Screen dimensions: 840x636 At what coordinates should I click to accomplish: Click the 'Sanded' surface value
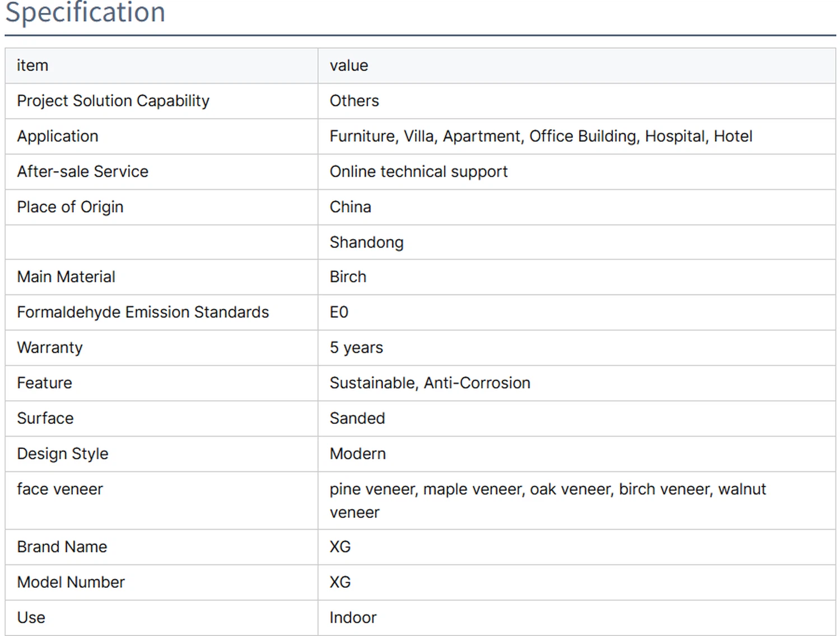(x=357, y=418)
